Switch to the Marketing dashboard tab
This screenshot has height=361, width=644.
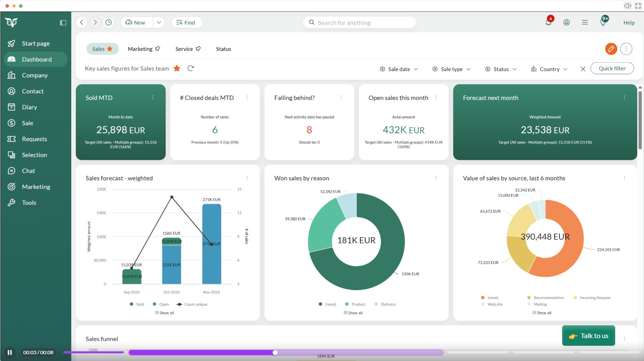click(x=144, y=49)
